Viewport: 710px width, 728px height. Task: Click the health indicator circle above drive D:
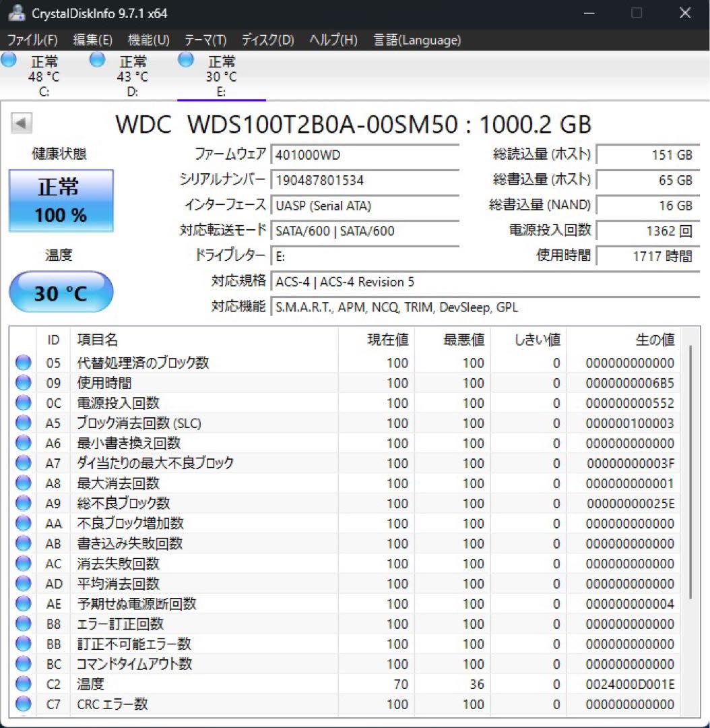click(96, 60)
